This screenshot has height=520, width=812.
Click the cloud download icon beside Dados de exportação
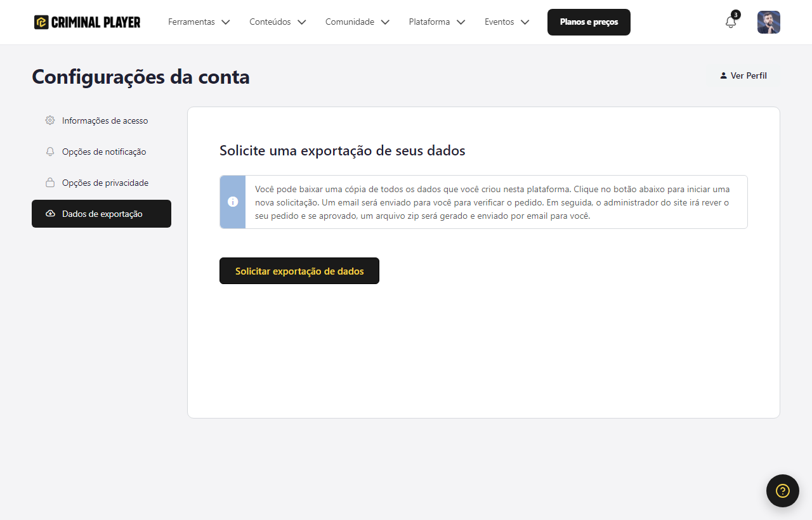[x=50, y=214]
